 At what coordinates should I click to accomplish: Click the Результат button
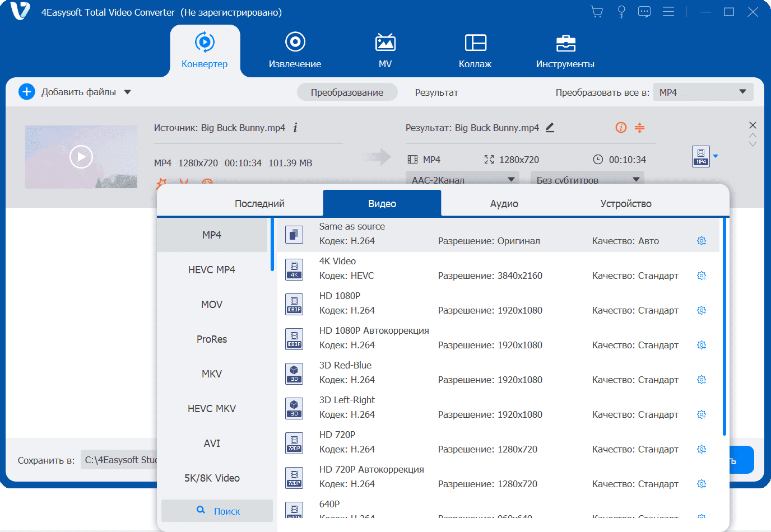point(436,92)
